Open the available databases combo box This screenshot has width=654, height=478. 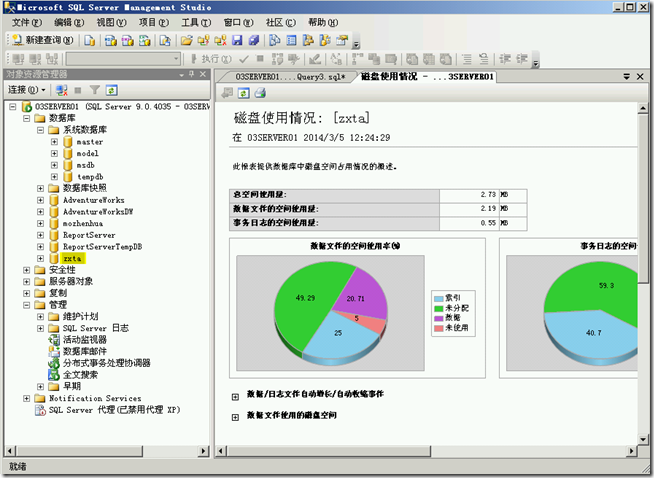click(x=123, y=59)
